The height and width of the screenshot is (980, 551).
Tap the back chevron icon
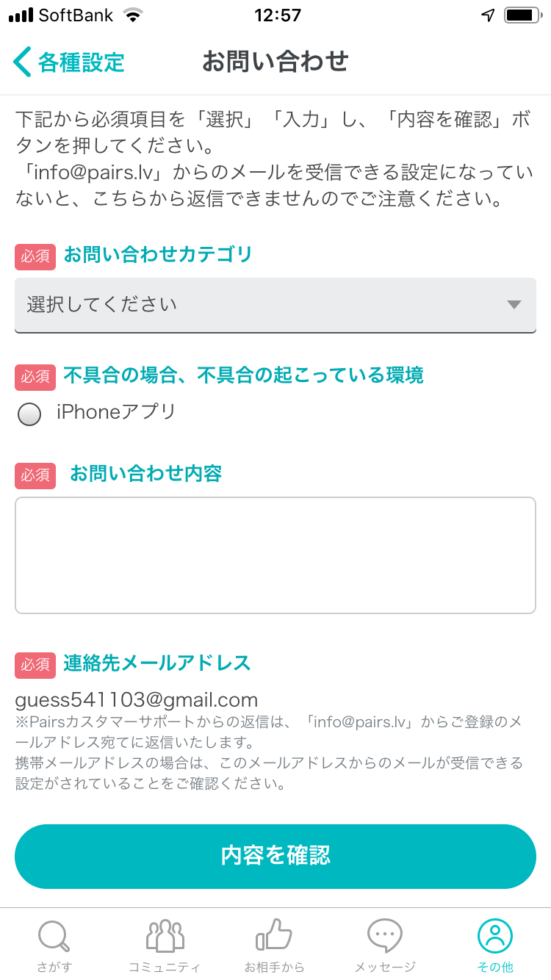[x=22, y=62]
